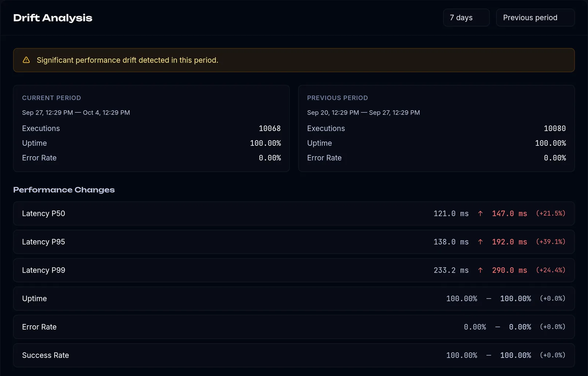Click the 138.0 ms previous P95 latency value
This screenshot has height=376, width=588.
451,242
